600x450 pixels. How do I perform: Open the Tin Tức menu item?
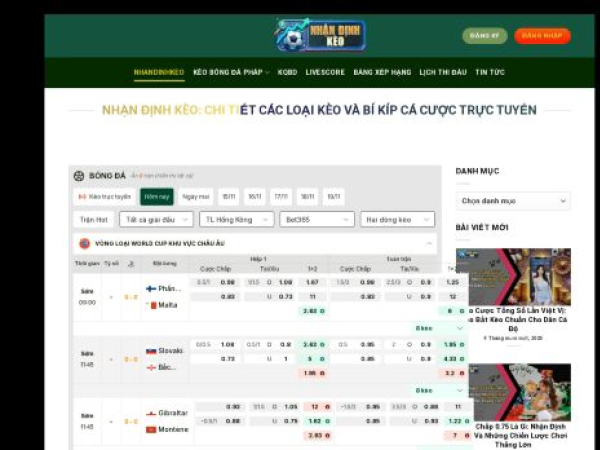[x=490, y=72]
